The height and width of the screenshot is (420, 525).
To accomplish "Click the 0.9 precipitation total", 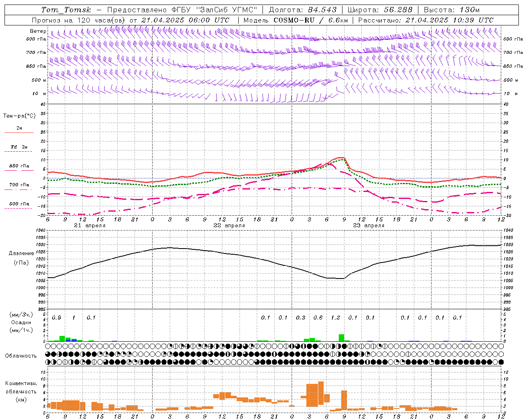I will coord(57,318).
